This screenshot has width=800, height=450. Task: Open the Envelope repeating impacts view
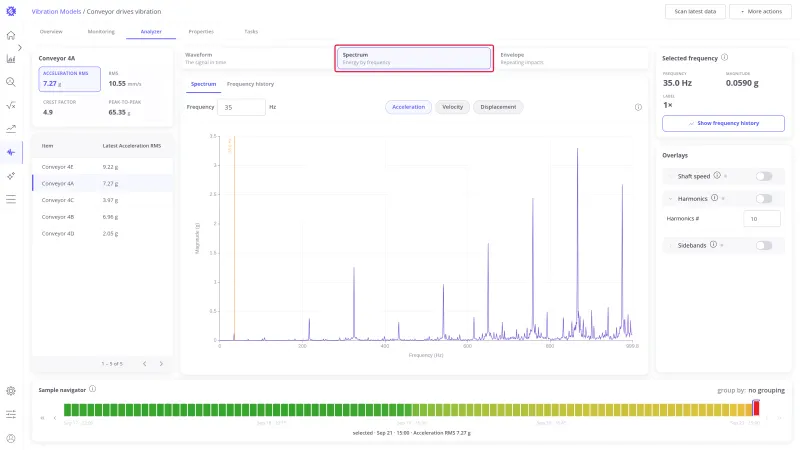point(571,58)
